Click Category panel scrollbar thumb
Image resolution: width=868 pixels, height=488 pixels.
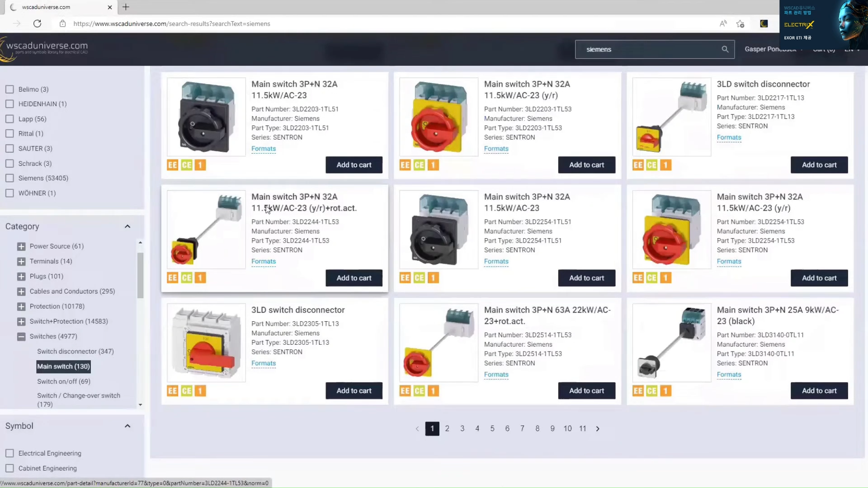140,275
